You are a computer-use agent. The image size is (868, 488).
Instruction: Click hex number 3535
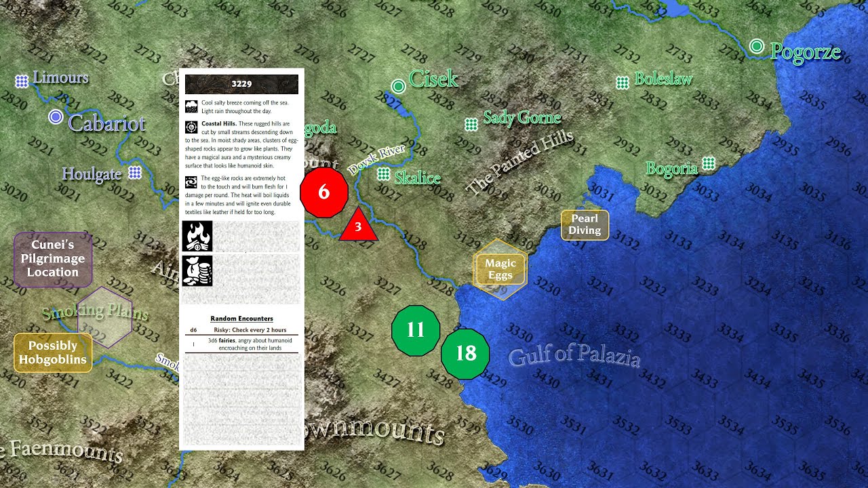tap(784, 426)
